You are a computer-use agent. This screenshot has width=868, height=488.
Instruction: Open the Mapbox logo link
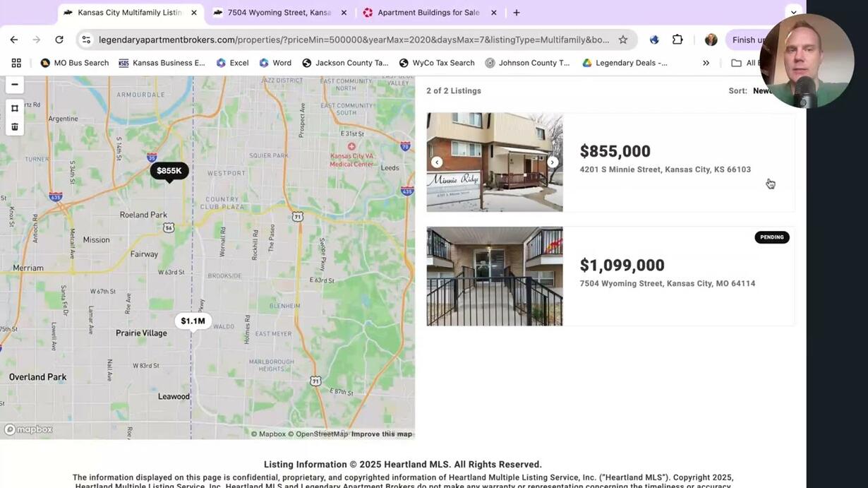pyautogui.click(x=28, y=429)
